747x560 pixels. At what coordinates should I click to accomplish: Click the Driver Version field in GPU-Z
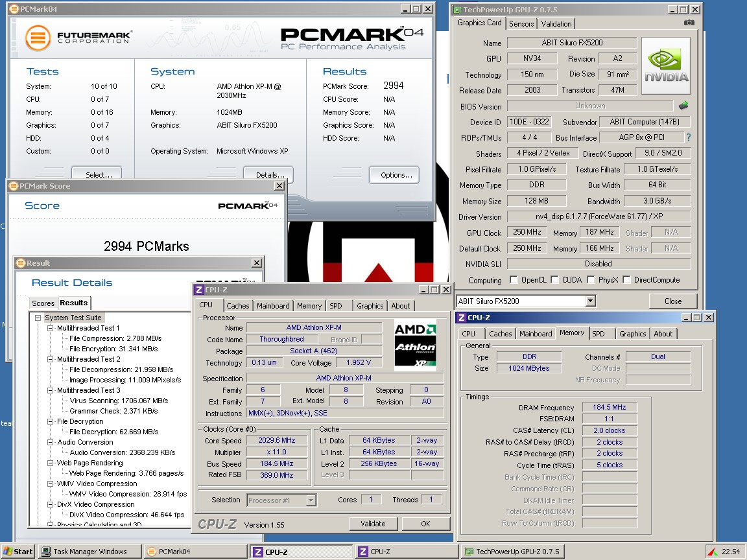[x=599, y=216]
